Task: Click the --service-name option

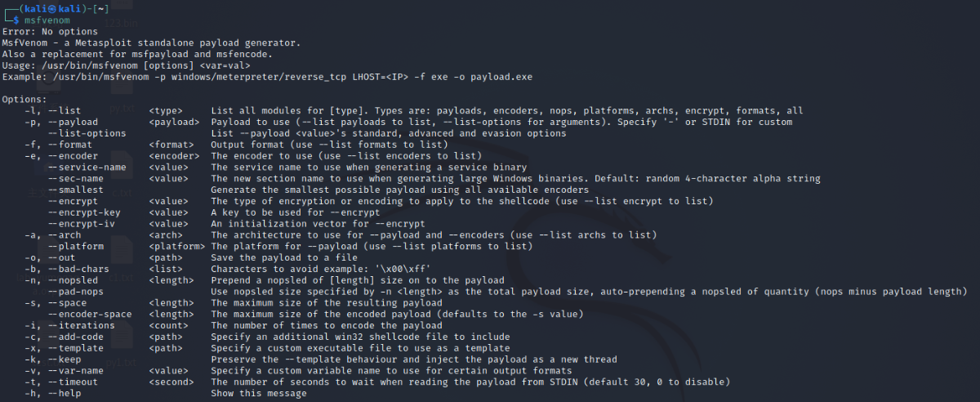Action: click(x=87, y=167)
